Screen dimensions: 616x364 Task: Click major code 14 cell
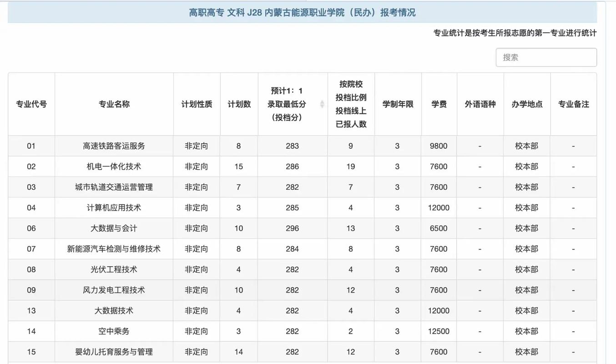pyautogui.click(x=31, y=331)
